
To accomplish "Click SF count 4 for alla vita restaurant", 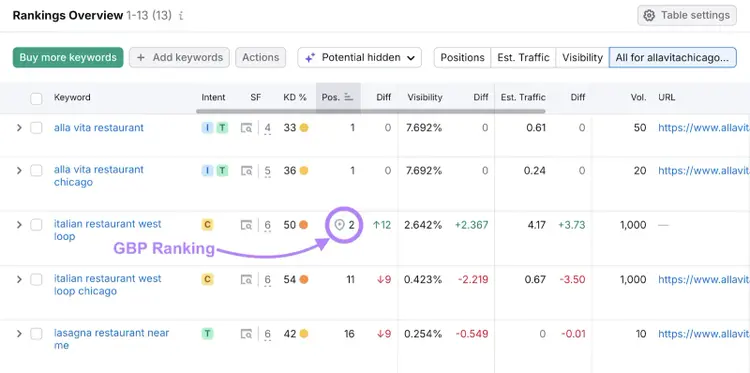I will click(267, 129).
